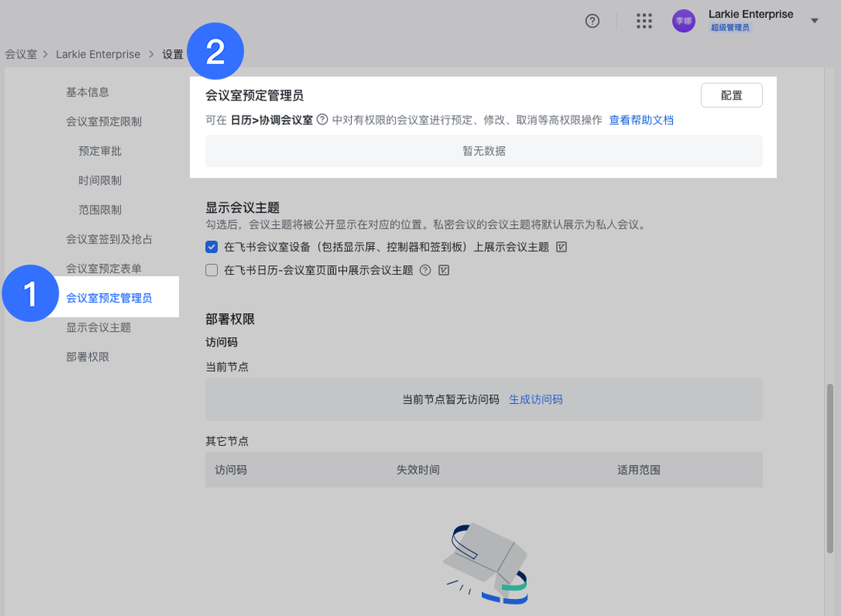Open the help icon beside 在飞书日历-会议室页面中展示会议主题
The width and height of the screenshot is (841, 616).
click(x=425, y=270)
